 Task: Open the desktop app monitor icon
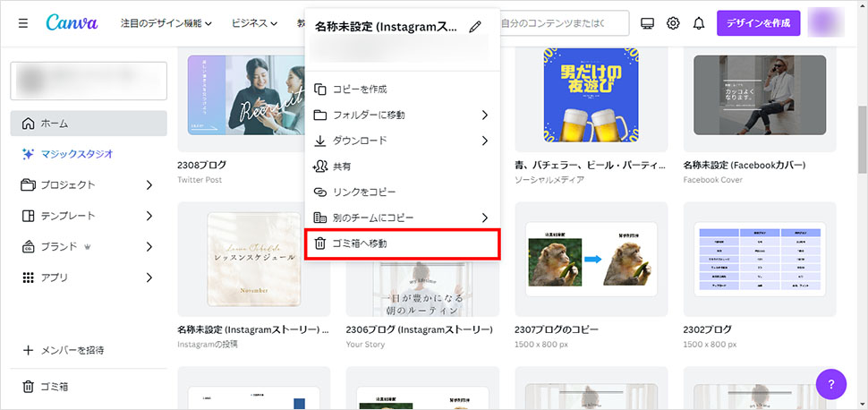(647, 23)
